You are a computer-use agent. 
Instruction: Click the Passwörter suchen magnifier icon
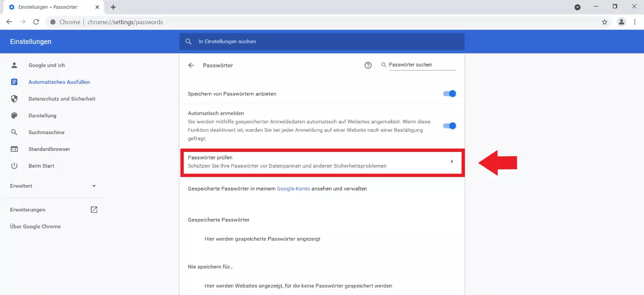(384, 65)
